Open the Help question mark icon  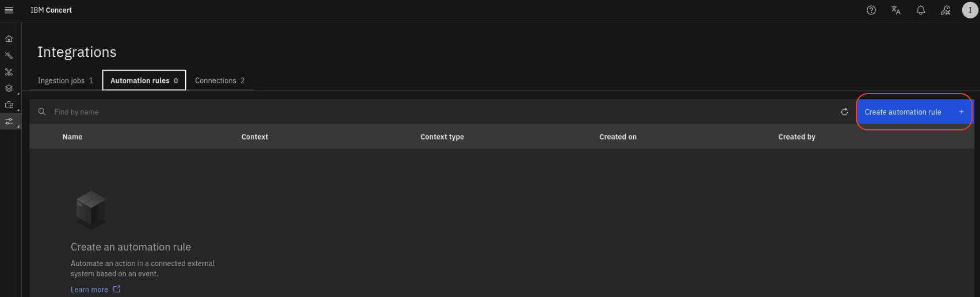(871, 10)
